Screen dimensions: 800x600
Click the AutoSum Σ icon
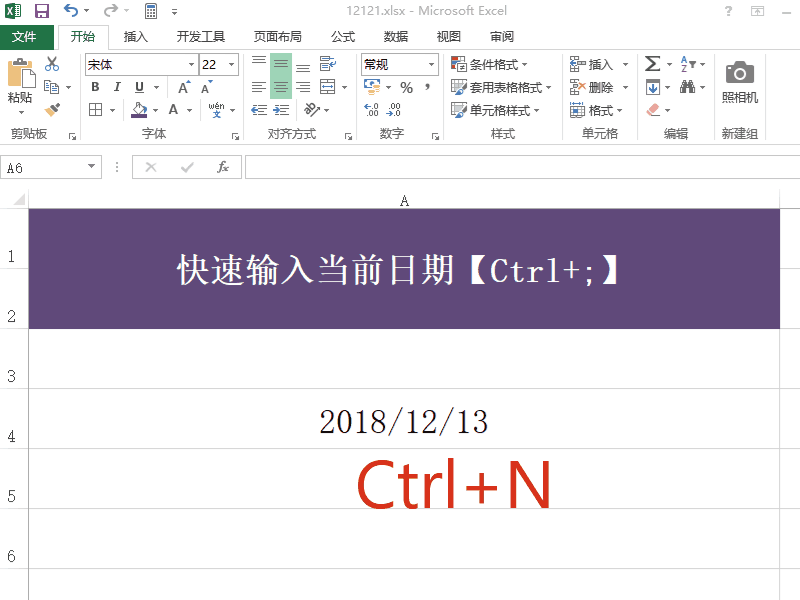(651, 63)
